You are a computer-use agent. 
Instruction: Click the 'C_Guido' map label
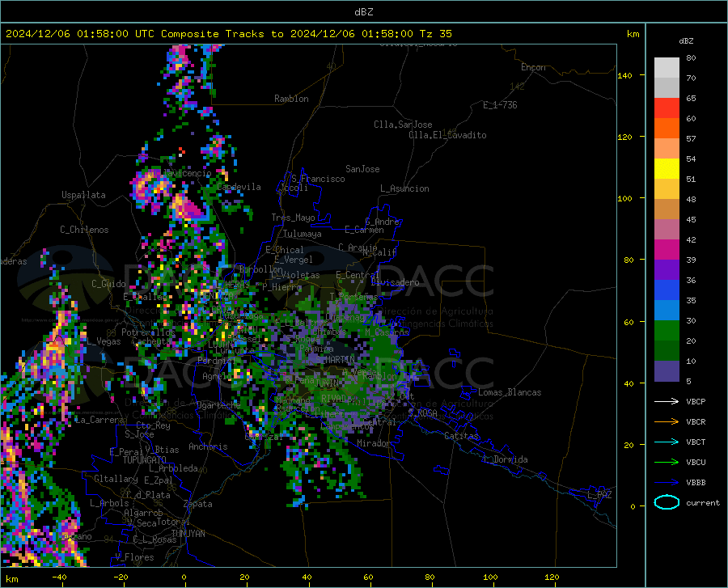point(108,284)
